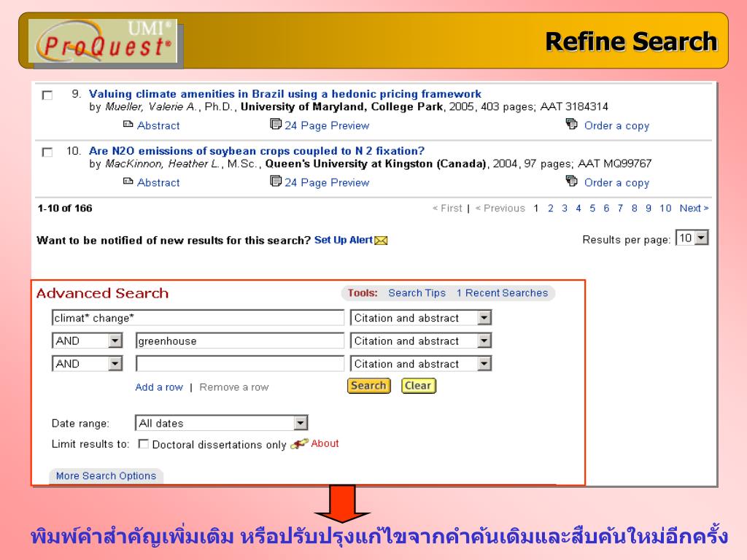747x560 pixels.
Task: Go to results page 4
Action: (578, 208)
